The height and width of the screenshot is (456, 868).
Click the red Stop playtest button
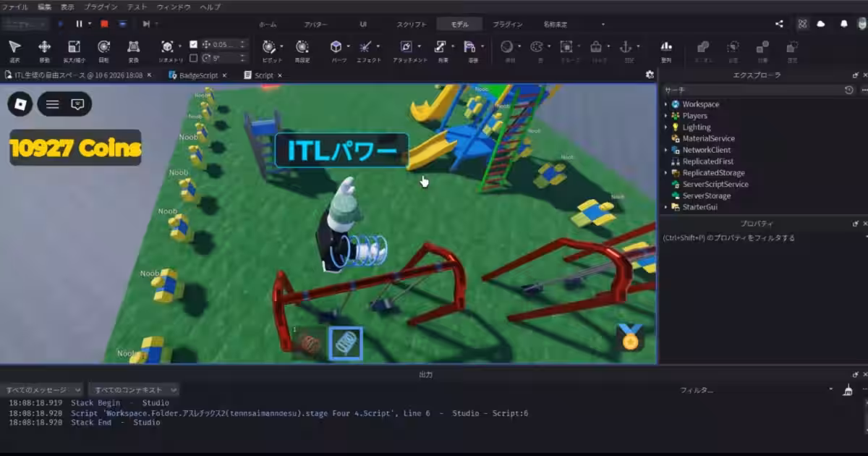[x=105, y=24]
